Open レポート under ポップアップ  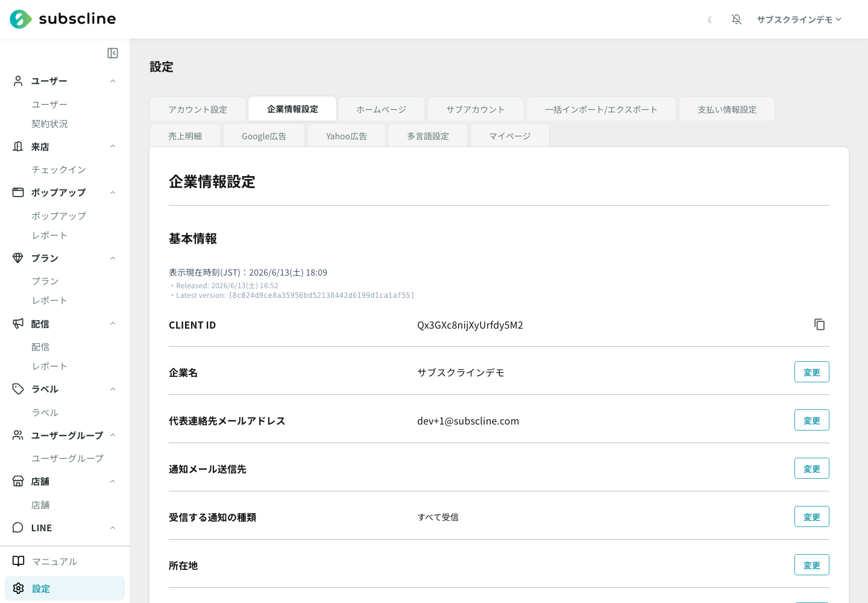click(x=49, y=235)
